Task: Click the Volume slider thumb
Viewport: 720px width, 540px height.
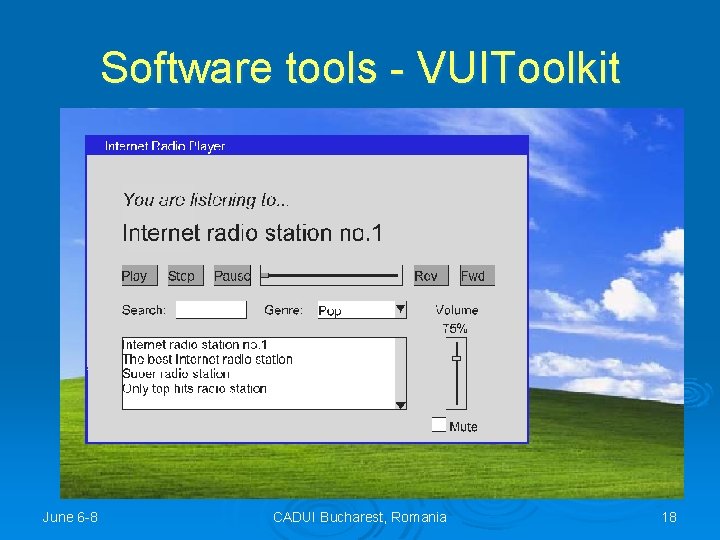Action: [x=456, y=359]
